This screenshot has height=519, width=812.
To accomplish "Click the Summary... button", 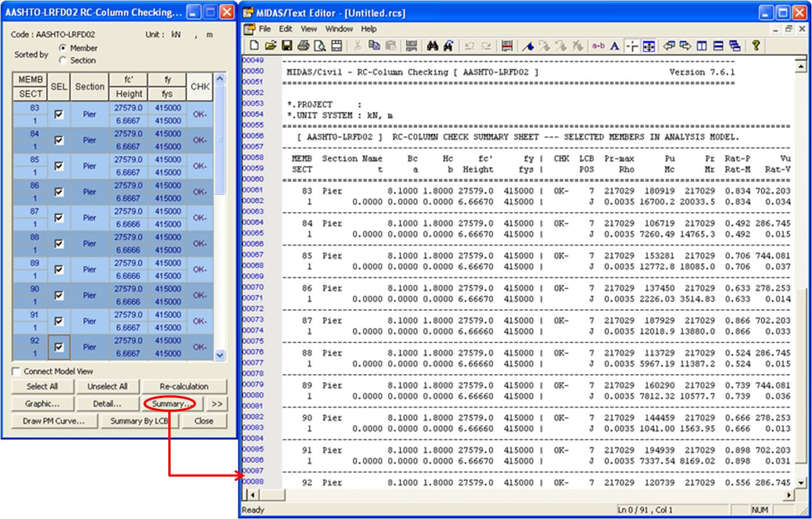I will [171, 404].
